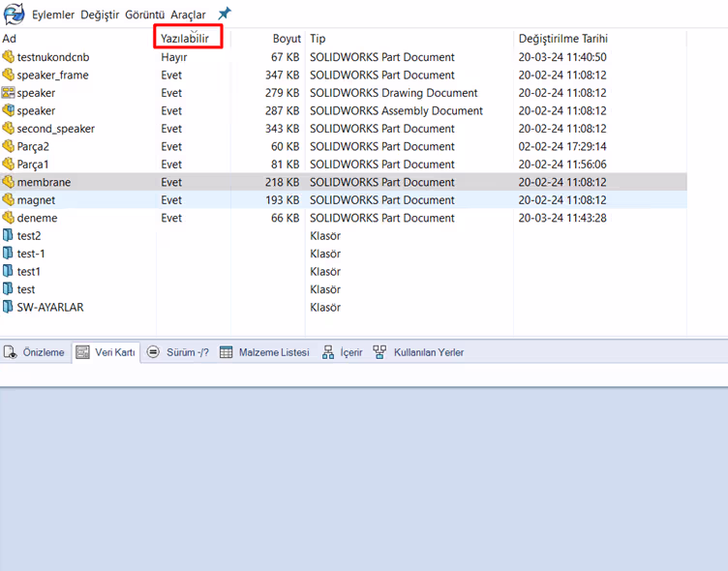Select the test-1 folder name
The width and height of the screenshot is (728, 571).
point(31,254)
